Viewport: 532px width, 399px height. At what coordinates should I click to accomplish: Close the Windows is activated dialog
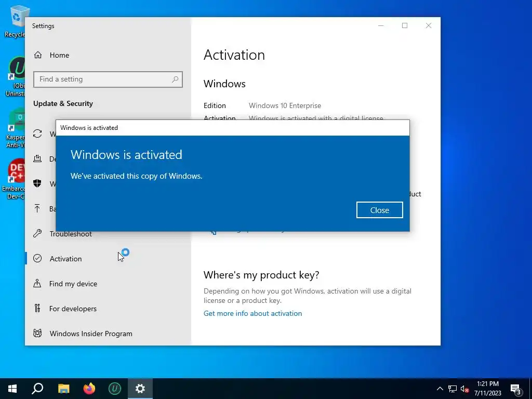[379, 210]
